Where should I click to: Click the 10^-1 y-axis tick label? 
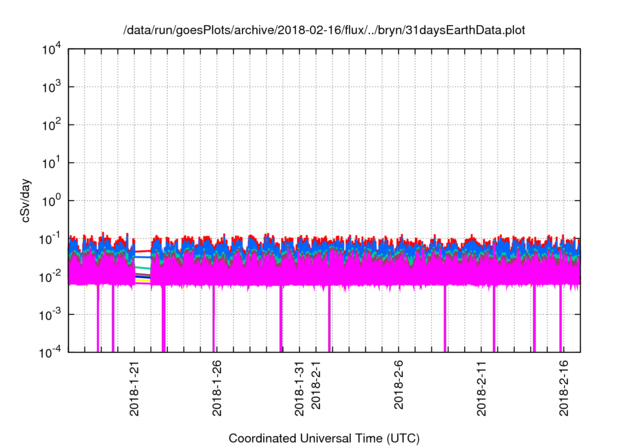pos(51,239)
